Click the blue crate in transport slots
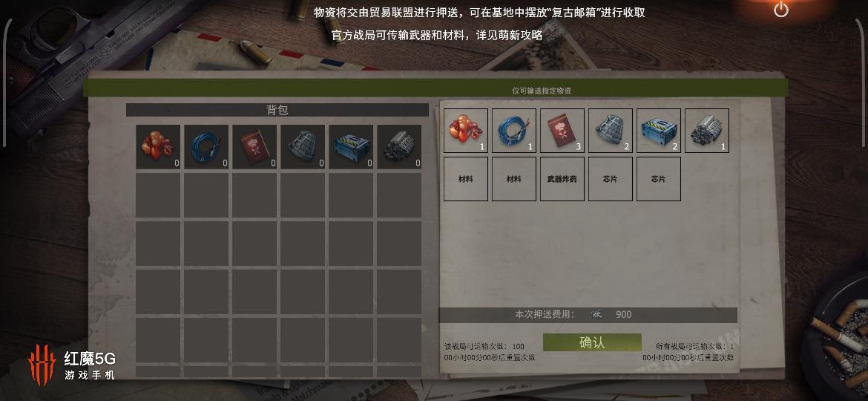This screenshot has height=401, width=868. coord(658,131)
